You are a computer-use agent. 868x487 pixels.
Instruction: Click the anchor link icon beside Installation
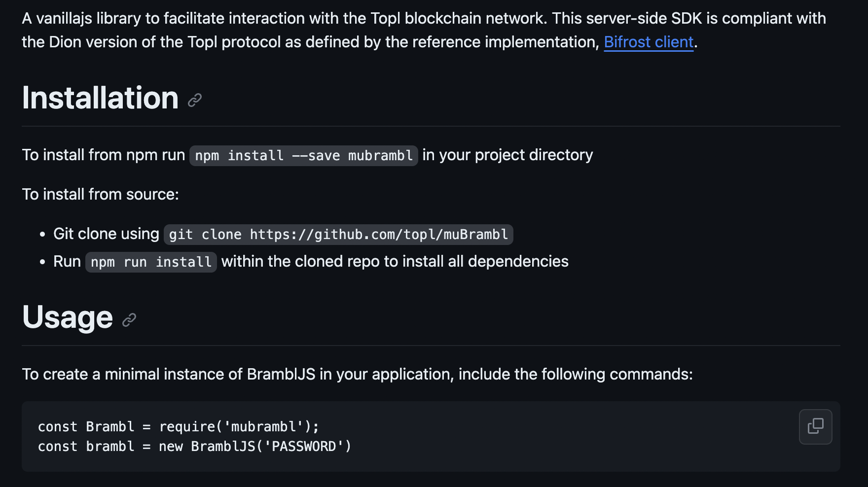pos(195,100)
